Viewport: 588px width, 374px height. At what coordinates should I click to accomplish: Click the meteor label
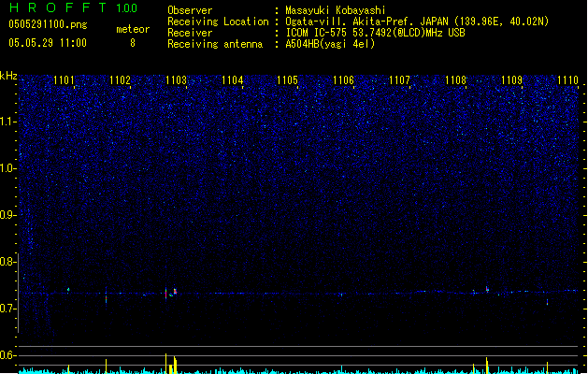tap(133, 29)
